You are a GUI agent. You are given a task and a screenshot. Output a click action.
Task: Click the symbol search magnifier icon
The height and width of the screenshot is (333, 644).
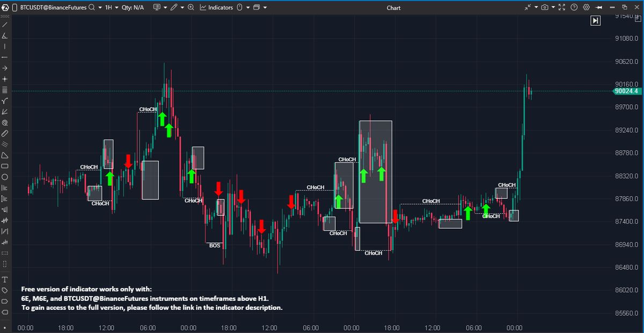(92, 8)
